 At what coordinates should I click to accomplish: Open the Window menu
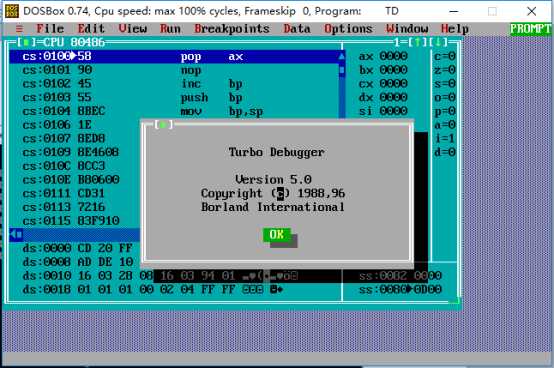pos(407,29)
